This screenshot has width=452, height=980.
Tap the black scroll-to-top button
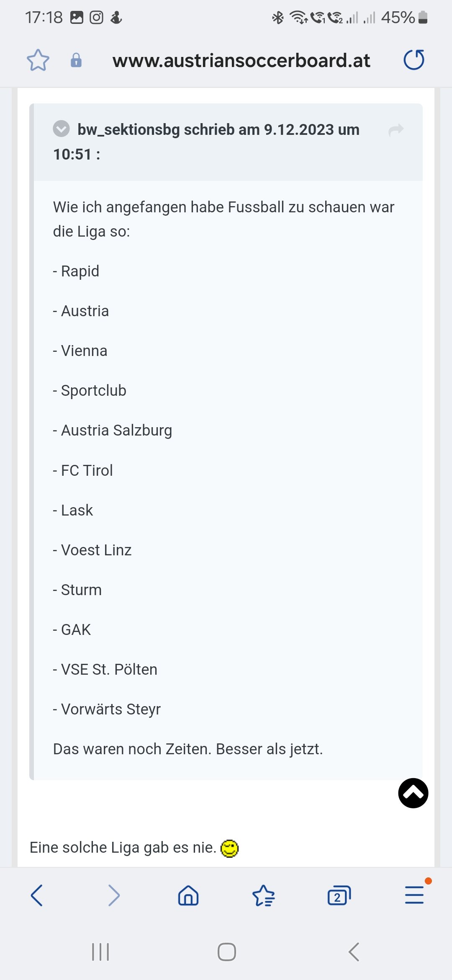click(x=413, y=793)
